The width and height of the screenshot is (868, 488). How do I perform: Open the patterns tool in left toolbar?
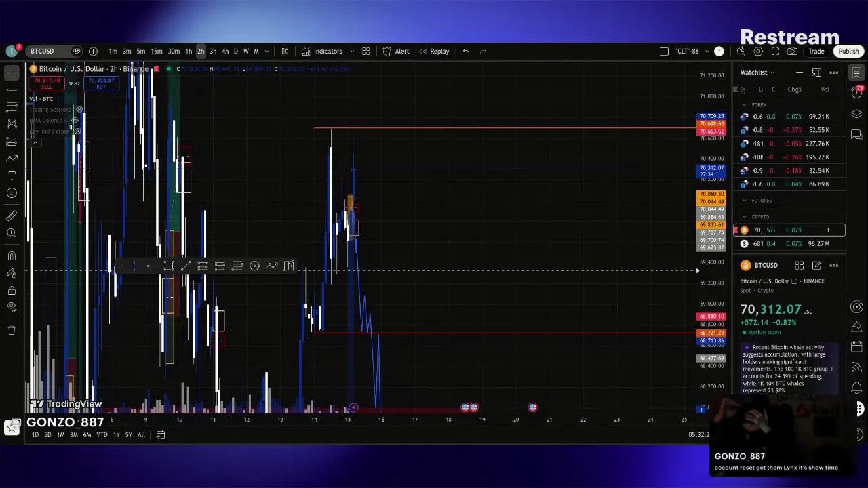point(12,124)
